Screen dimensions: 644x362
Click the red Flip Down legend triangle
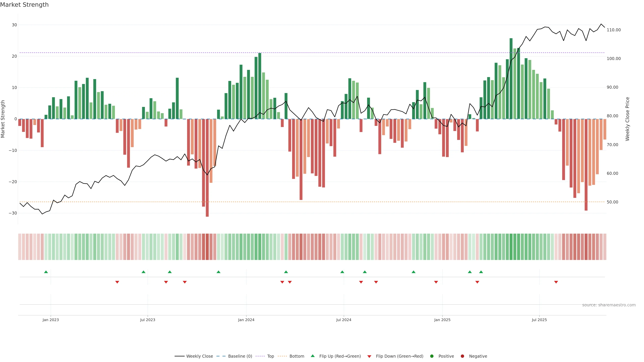(369, 356)
